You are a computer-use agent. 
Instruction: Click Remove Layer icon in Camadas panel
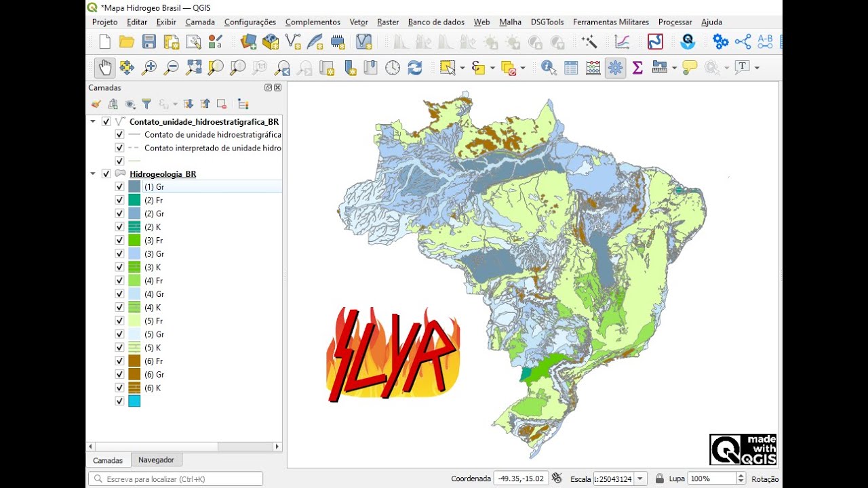(x=221, y=104)
